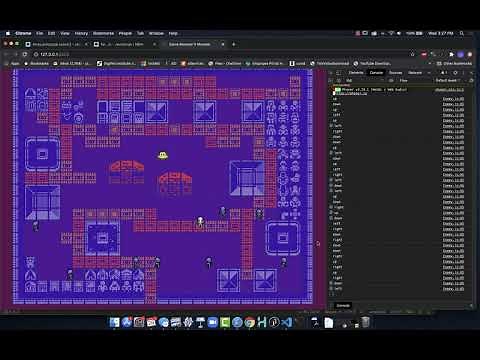This screenshot has width=480, height=360.
Task: Open the Bookmarks menu in menu bar
Action: click(x=103, y=33)
